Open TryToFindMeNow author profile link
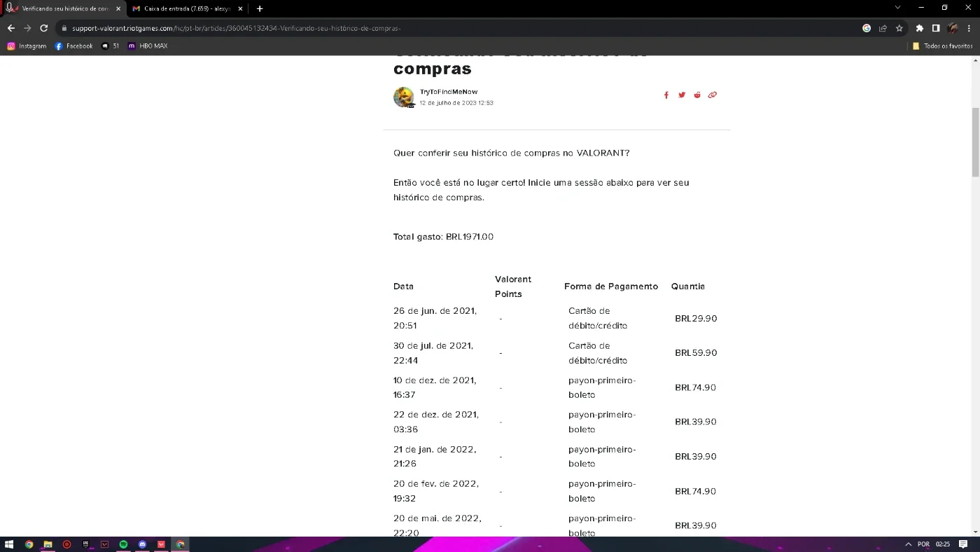Image resolution: width=980 pixels, height=552 pixels. click(x=449, y=92)
